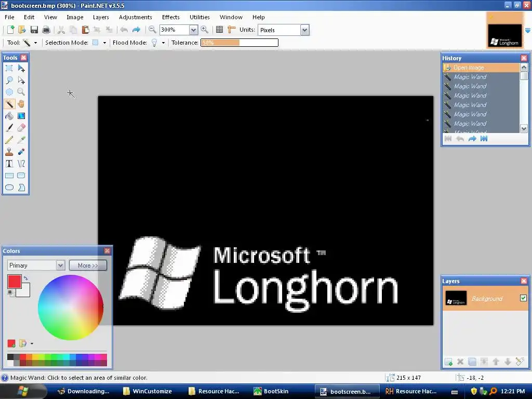This screenshot has width=532, height=399.
Task: Click the Zoom Out magnifier icon
Action: click(x=152, y=30)
